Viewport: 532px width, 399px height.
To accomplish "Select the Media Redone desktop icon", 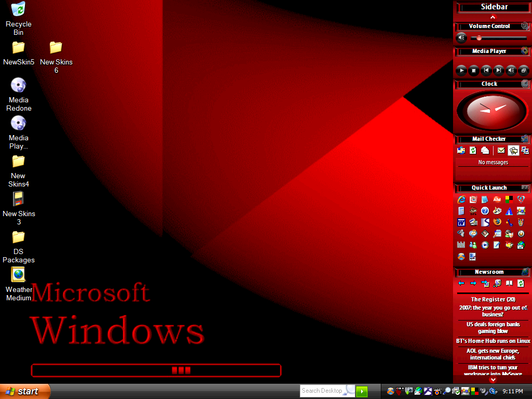I will [18, 95].
